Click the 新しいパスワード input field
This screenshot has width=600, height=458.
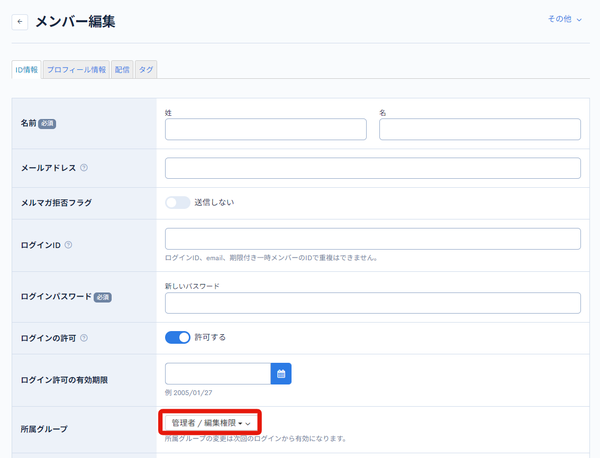coord(373,303)
